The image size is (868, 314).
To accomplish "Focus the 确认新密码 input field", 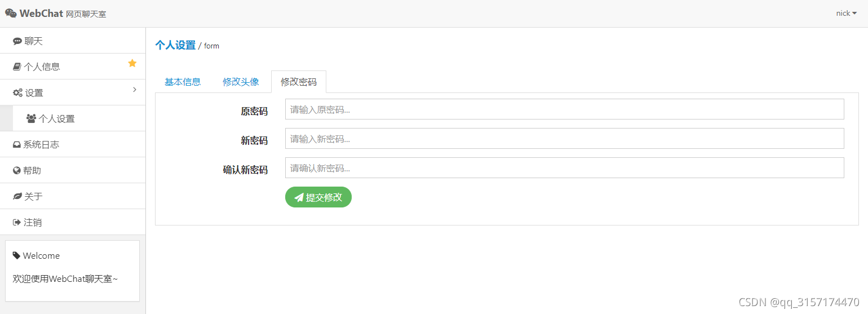I will point(564,168).
